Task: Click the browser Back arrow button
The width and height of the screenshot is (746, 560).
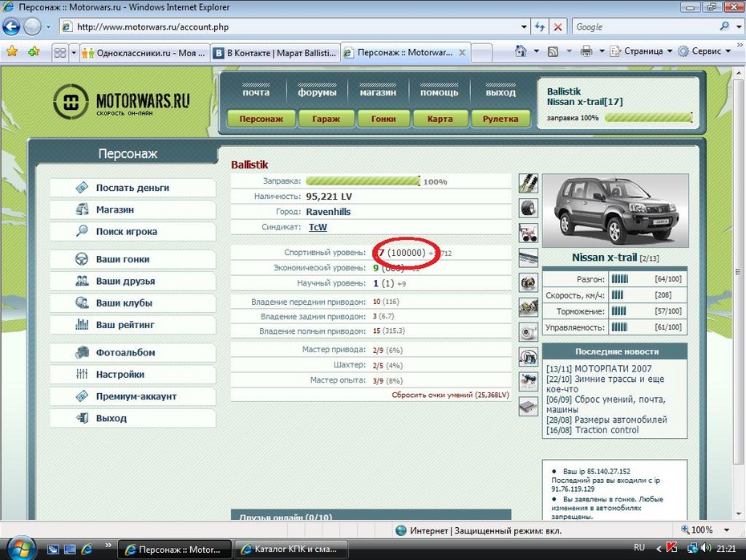Action: (x=11, y=26)
